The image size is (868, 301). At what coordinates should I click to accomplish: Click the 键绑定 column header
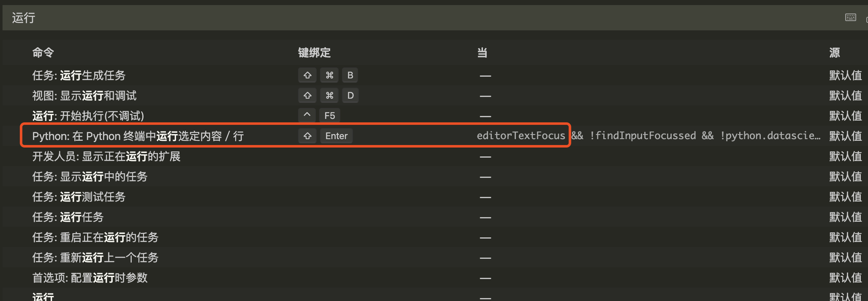pyautogui.click(x=314, y=52)
